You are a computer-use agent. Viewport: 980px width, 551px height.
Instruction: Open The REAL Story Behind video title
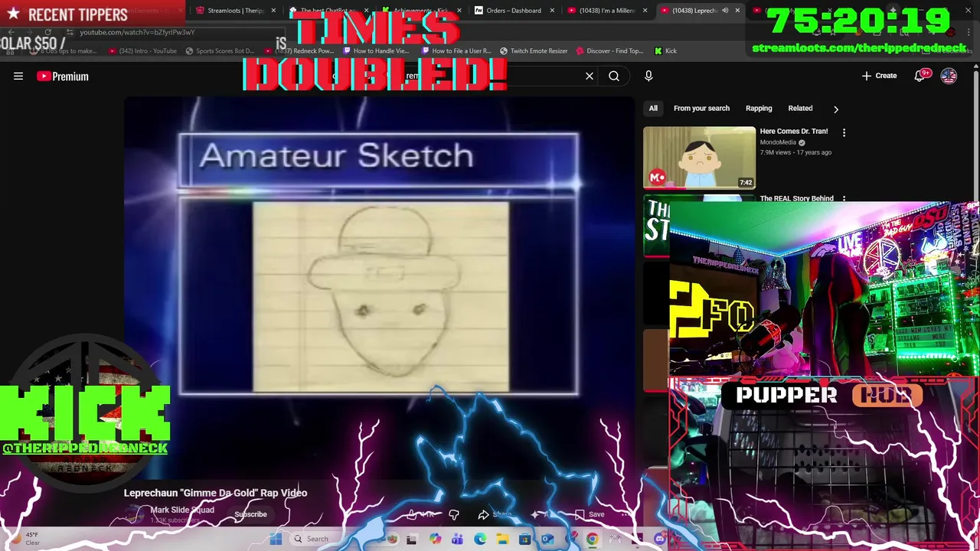tap(796, 198)
